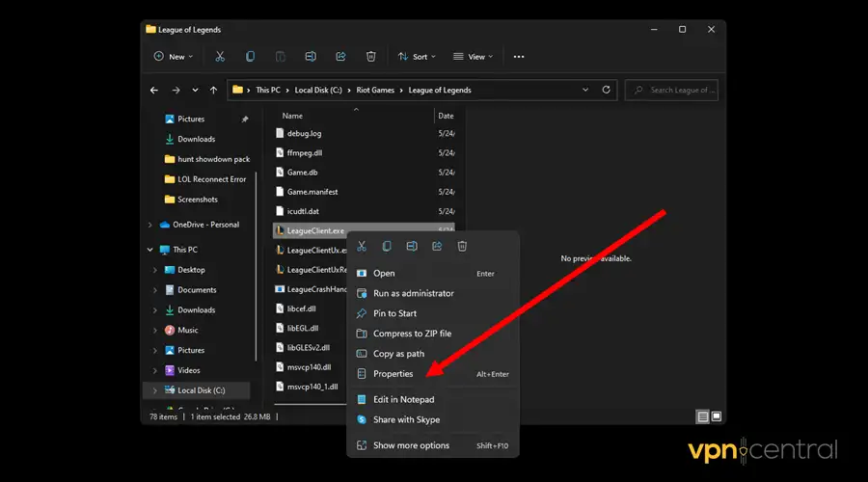Open Properties from the context menu
This screenshot has width=868, height=482.
(x=433, y=374)
